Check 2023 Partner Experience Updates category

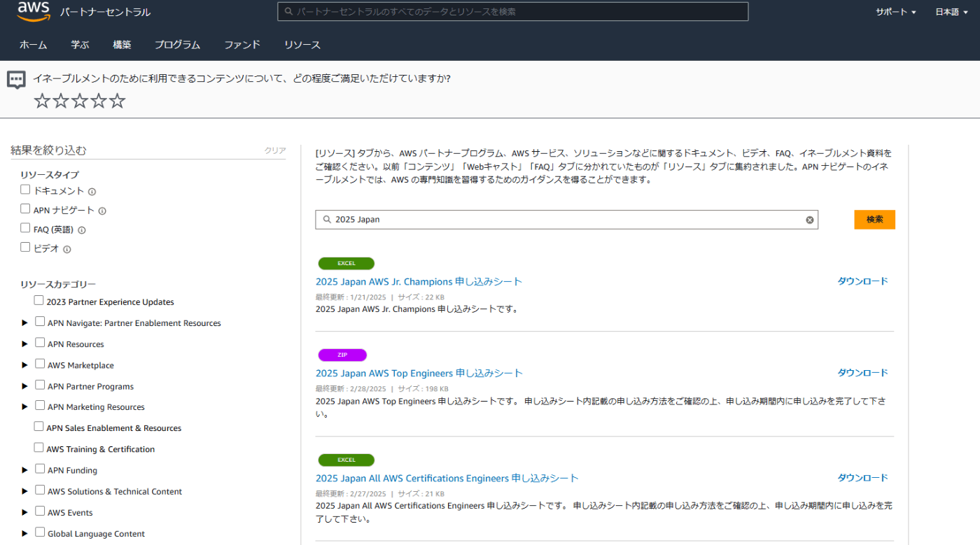click(x=38, y=301)
